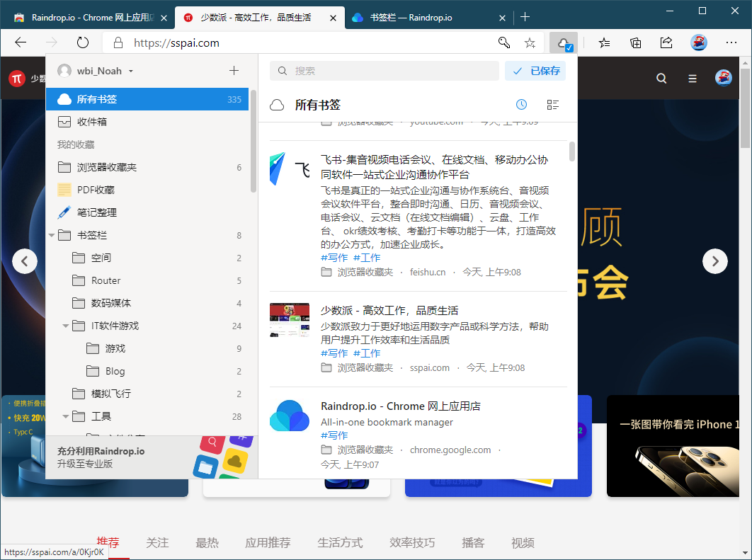Click the share icon in toolbar
This screenshot has height=560, width=752.
coord(666,43)
